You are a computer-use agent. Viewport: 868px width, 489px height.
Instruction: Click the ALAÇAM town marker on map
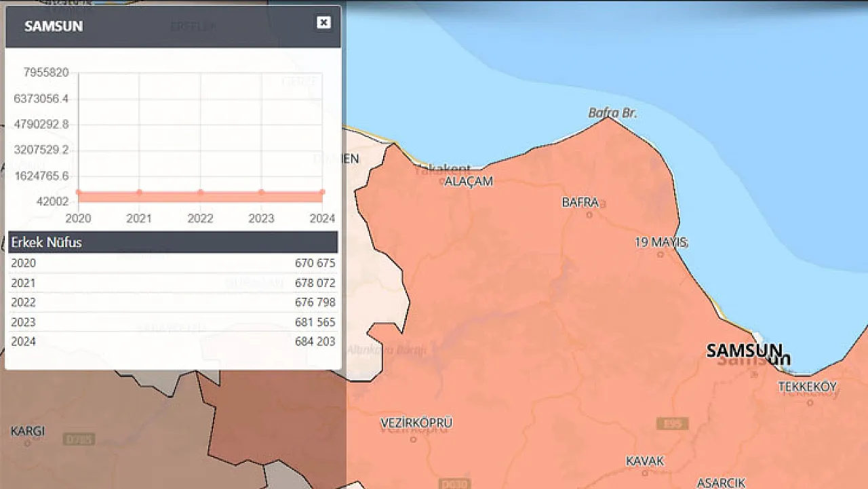(x=442, y=181)
